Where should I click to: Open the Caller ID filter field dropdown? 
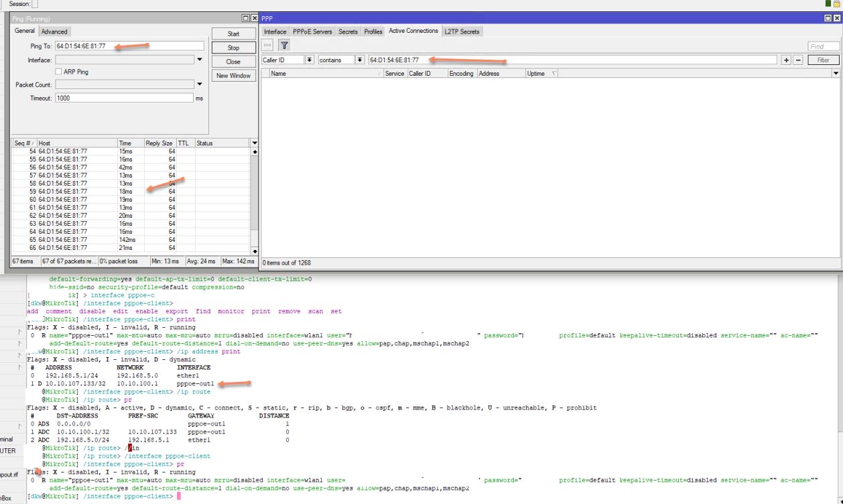coord(310,60)
